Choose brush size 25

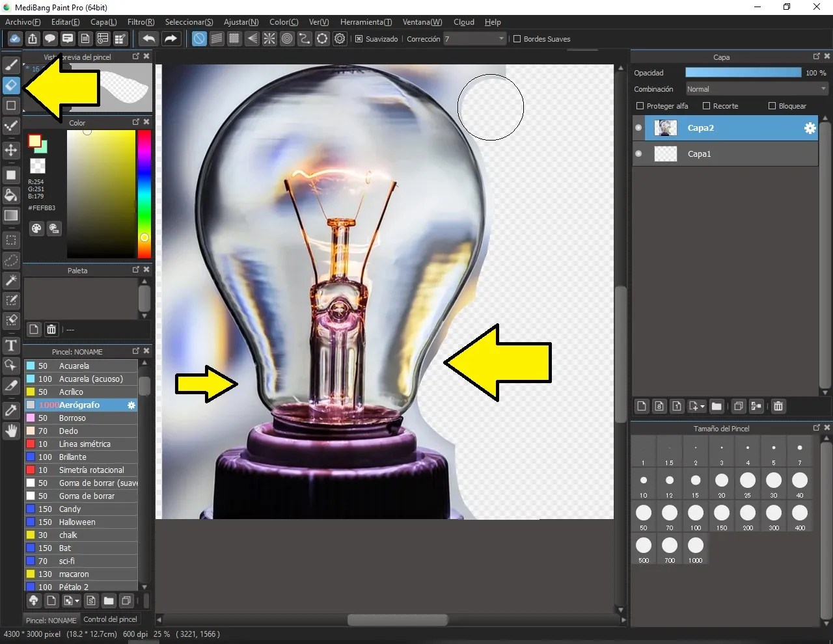[748, 483]
